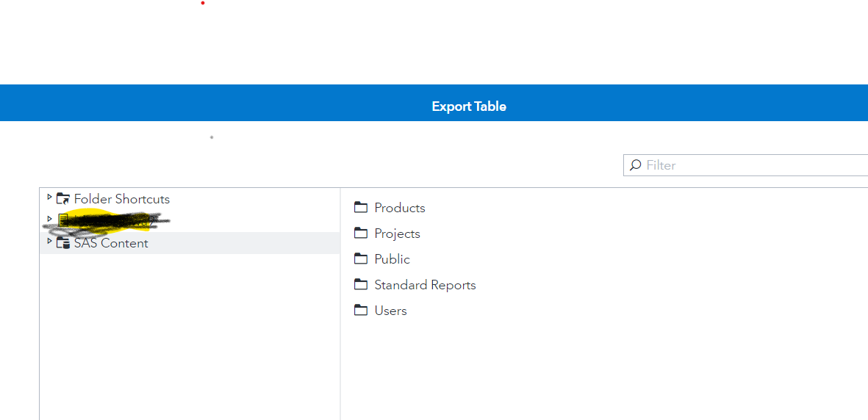Expand the Folder Shortcuts tree node
The height and width of the screenshot is (420, 868).
click(49, 198)
